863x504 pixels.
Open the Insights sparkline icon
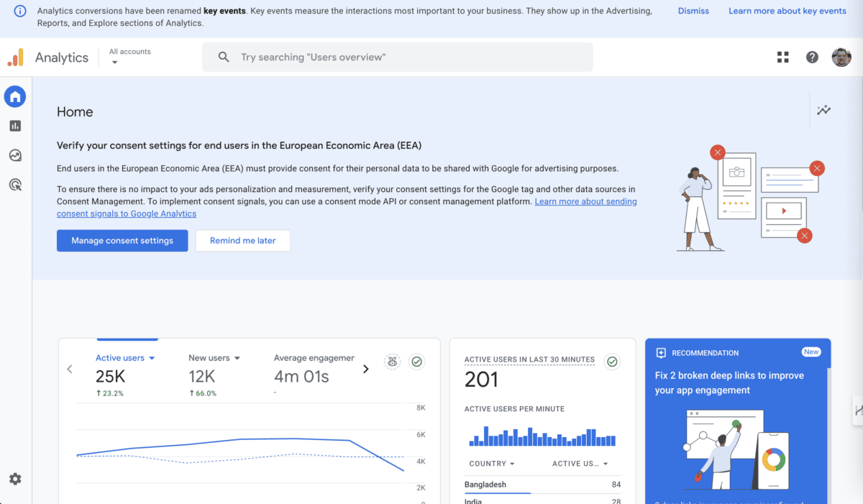click(824, 110)
